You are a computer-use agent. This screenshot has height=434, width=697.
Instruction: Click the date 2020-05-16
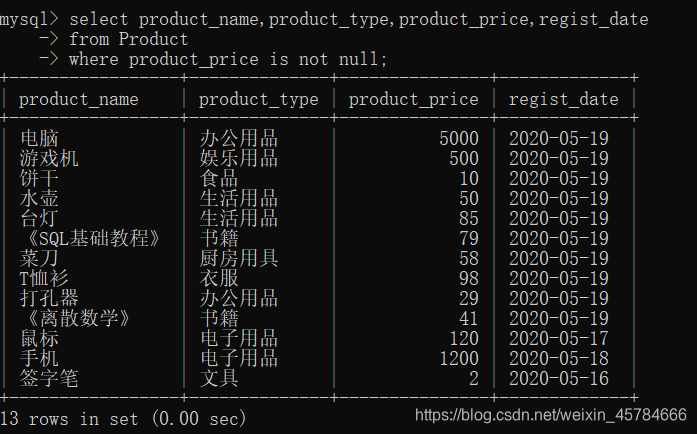click(559, 379)
